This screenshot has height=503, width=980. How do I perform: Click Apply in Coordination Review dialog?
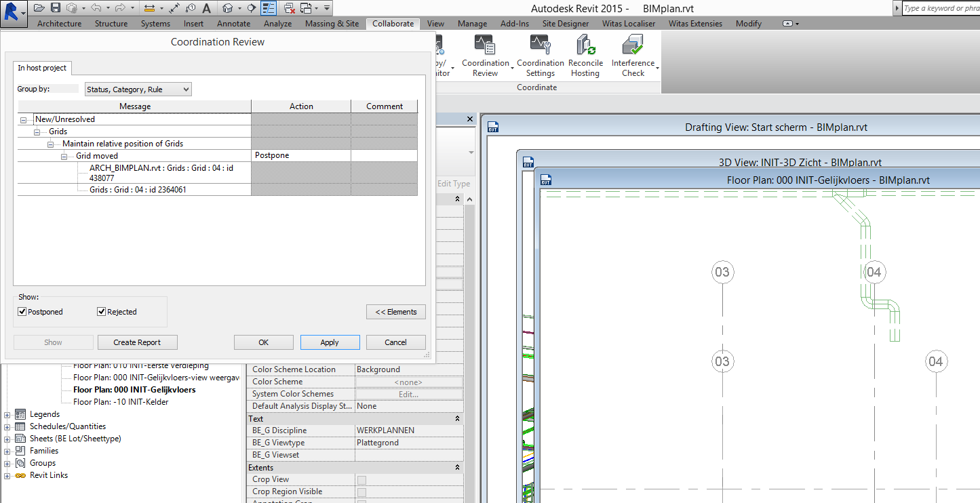pyautogui.click(x=330, y=342)
